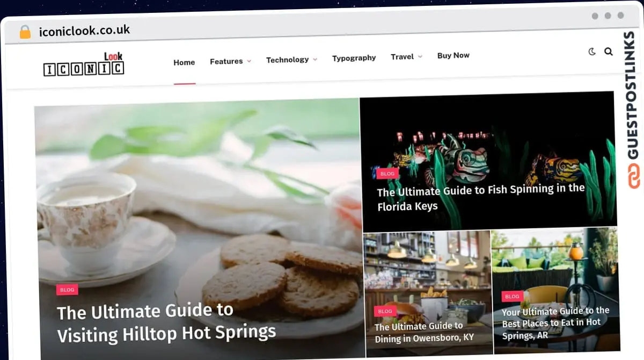Open Dining in Owensboro, KY article
The image size is (644, 360).
tap(424, 333)
